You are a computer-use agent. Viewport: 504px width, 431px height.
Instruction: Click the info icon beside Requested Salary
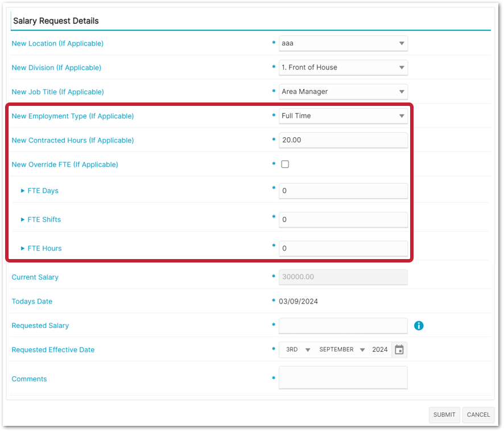pos(419,326)
